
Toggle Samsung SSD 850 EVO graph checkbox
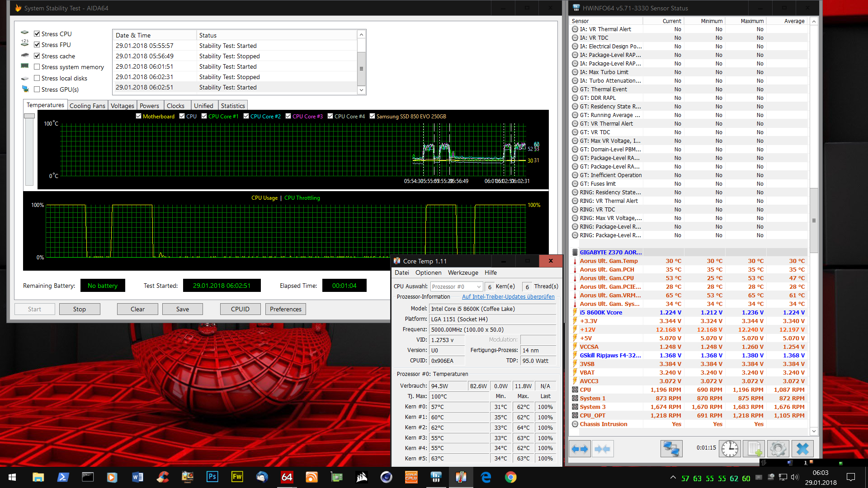pyautogui.click(x=373, y=116)
